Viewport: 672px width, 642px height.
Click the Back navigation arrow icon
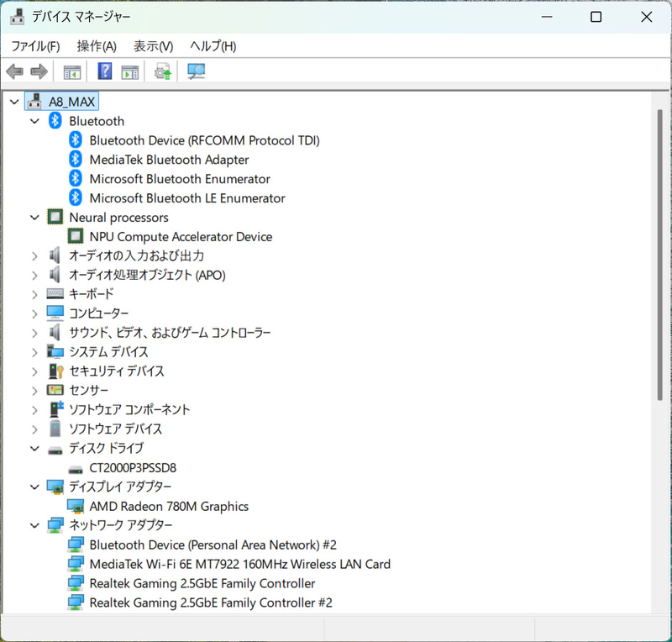tap(14, 71)
